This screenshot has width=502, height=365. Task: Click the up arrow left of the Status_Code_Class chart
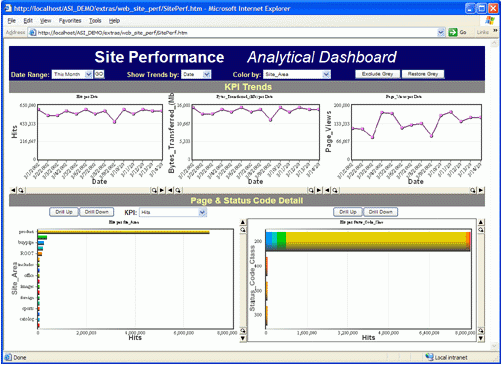tap(243, 222)
